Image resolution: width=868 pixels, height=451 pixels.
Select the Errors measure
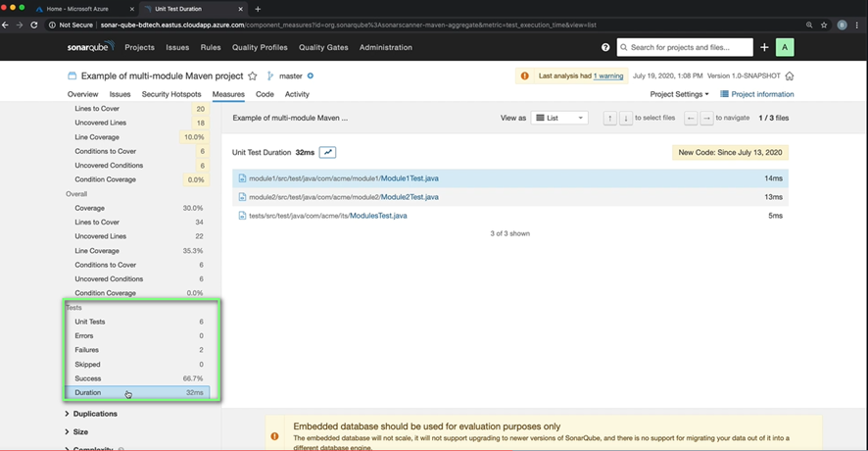(x=137, y=335)
